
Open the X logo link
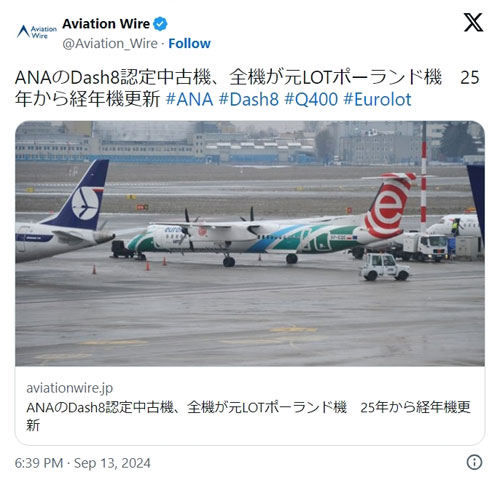(473, 22)
